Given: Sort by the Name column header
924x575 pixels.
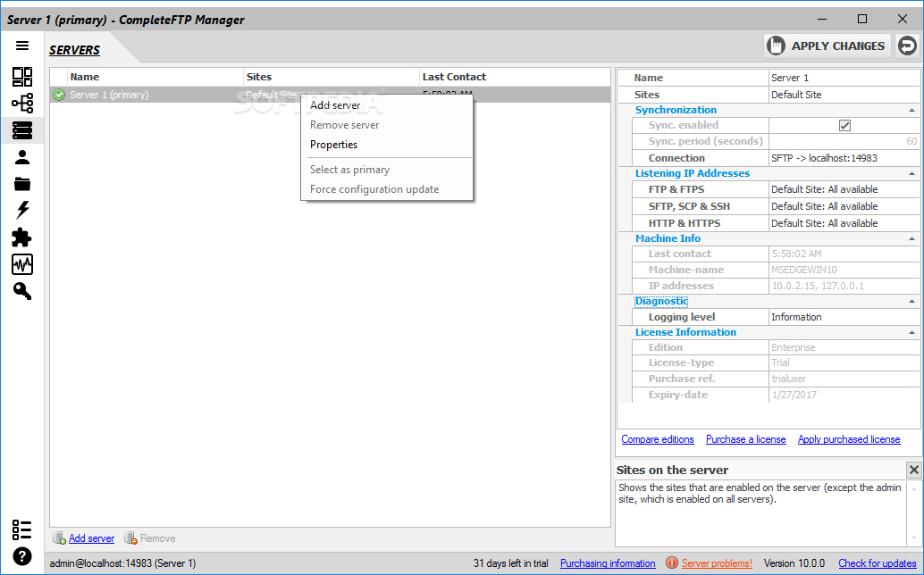Looking at the screenshot, I should 155,77.
